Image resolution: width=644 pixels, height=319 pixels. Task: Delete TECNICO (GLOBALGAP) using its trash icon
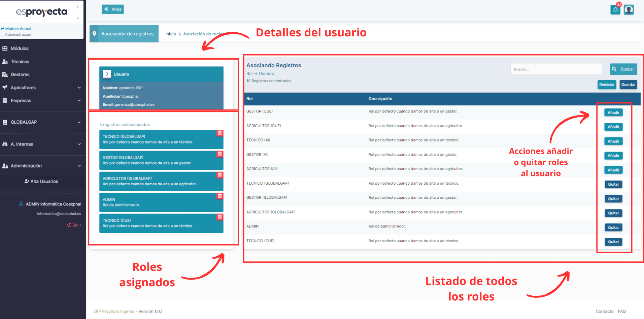coord(219,133)
